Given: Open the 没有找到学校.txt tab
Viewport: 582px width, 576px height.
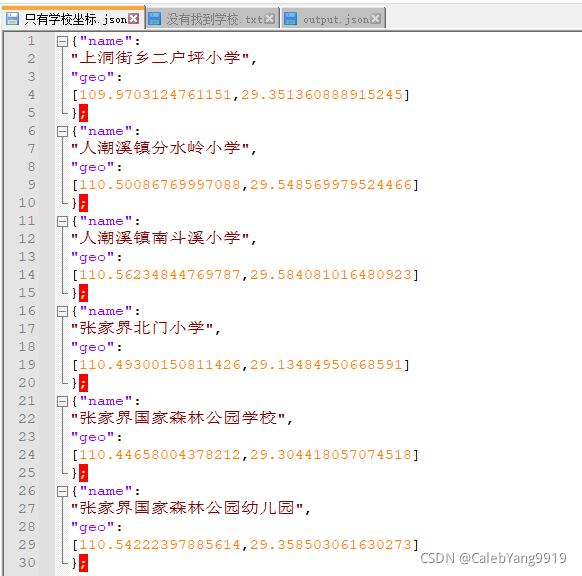Looking at the screenshot, I should coord(213,19).
